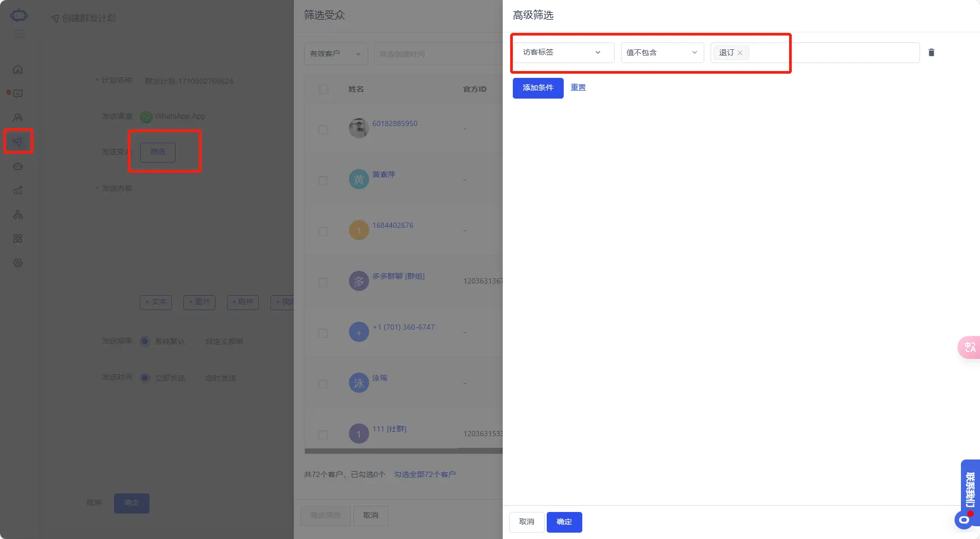
Task: Click the 高级筛选 panel title
Action: [x=532, y=15]
